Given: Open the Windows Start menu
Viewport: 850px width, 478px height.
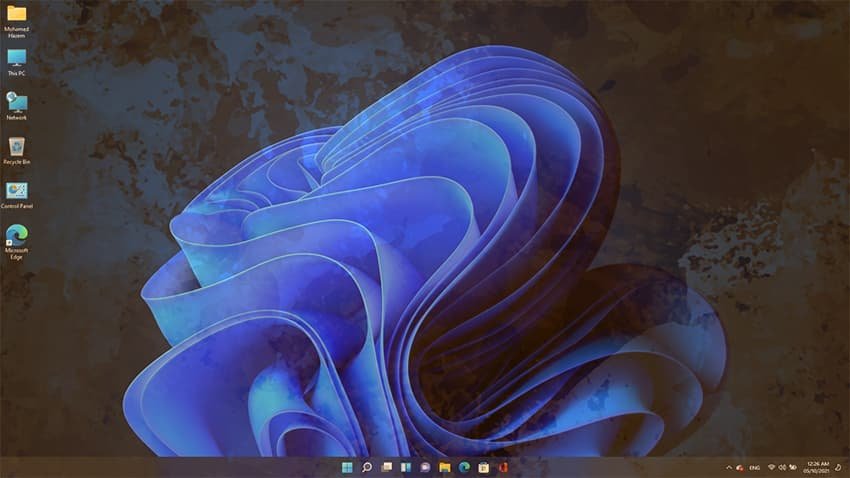Looking at the screenshot, I should (347, 467).
